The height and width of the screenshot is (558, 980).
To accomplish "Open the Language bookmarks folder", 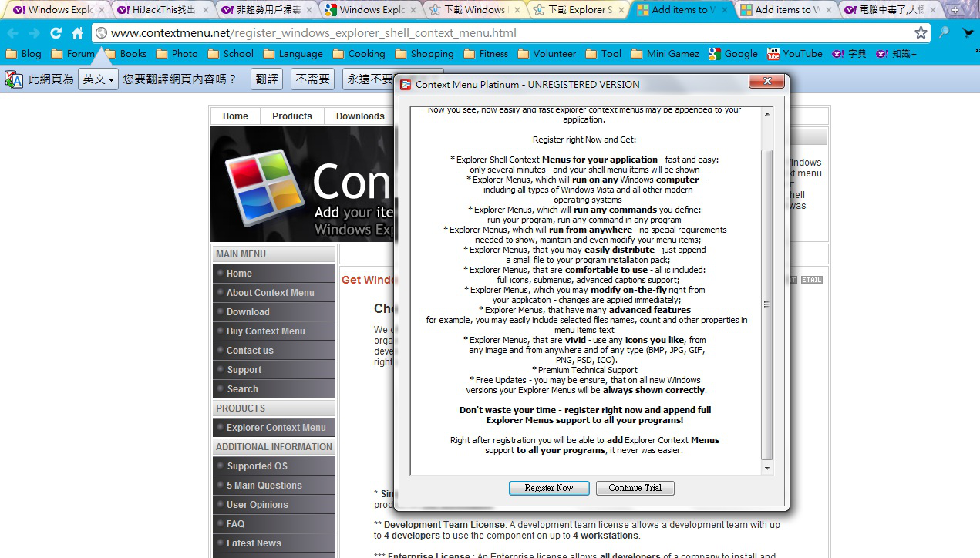I will [293, 54].
